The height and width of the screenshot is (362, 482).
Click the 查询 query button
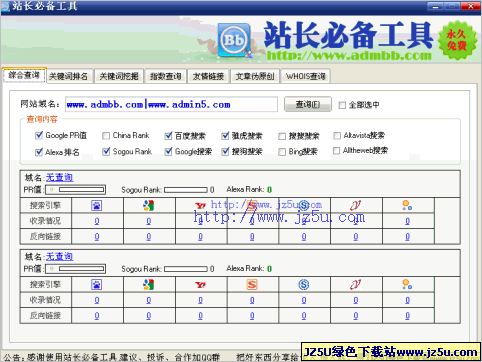point(308,104)
